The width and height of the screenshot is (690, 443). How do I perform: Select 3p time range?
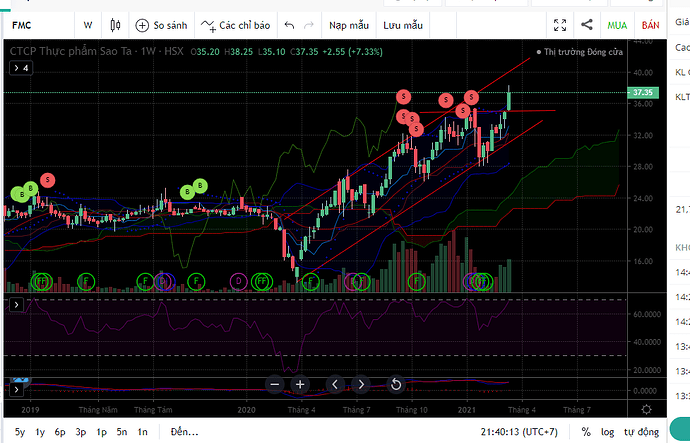click(x=81, y=432)
